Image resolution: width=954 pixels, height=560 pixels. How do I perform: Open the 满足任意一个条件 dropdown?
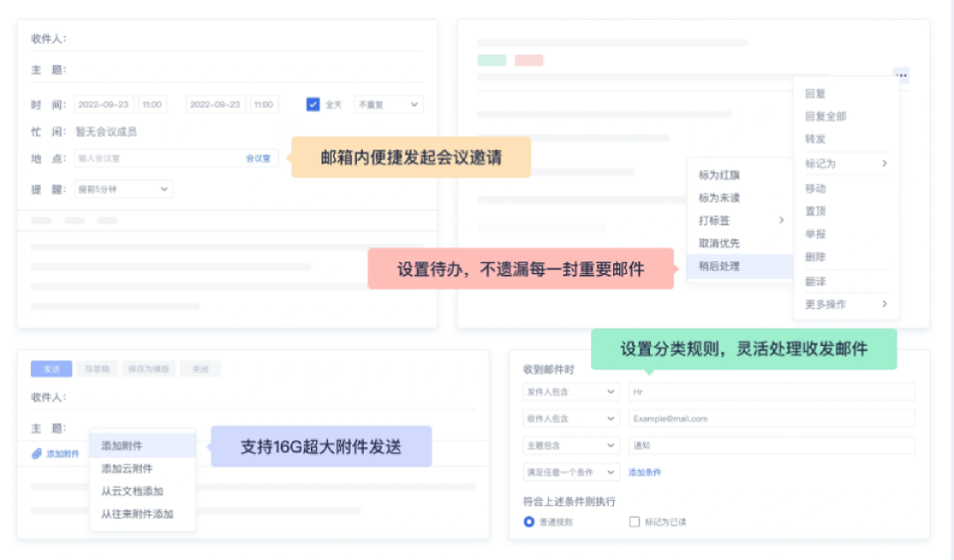coord(571,473)
